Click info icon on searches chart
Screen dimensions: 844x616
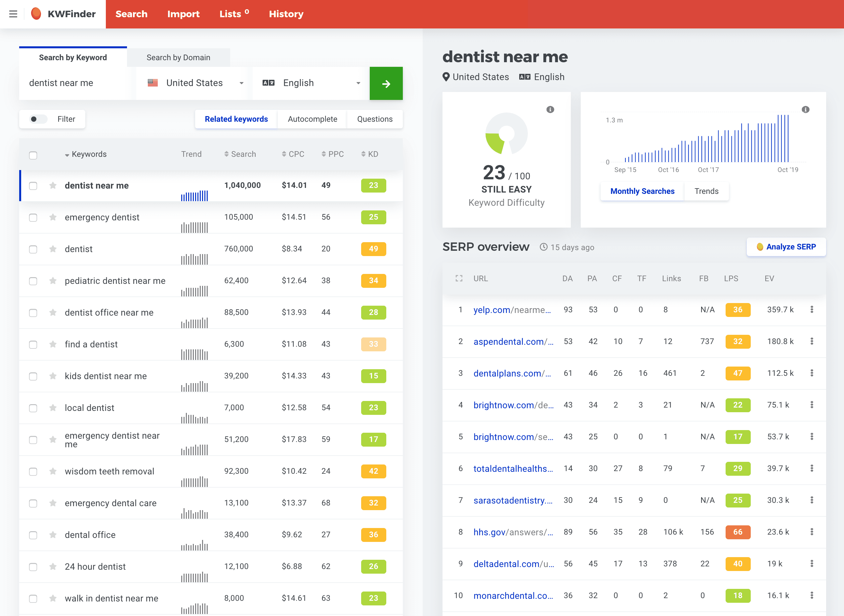tap(805, 110)
